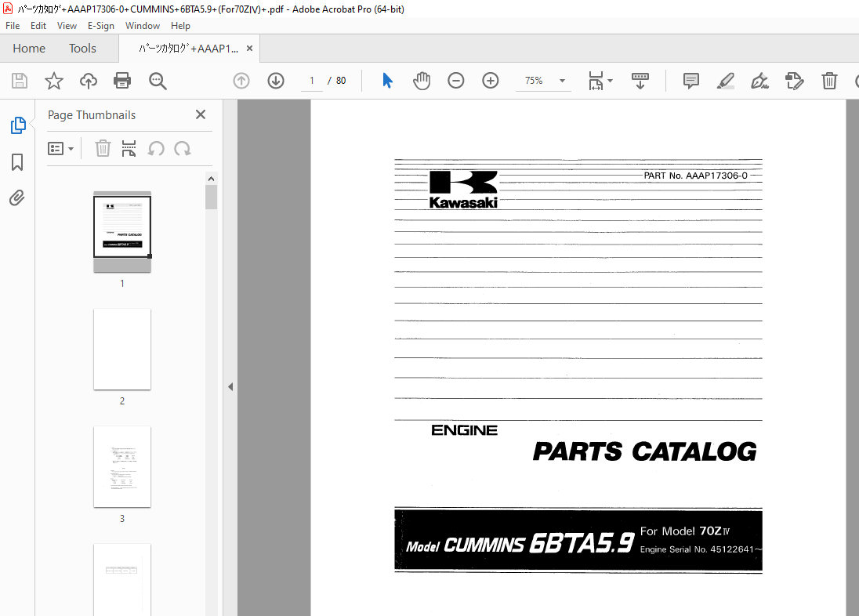Click the thumbnails panel print pages icon
The height and width of the screenshot is (616, 859).
point(129,149)
